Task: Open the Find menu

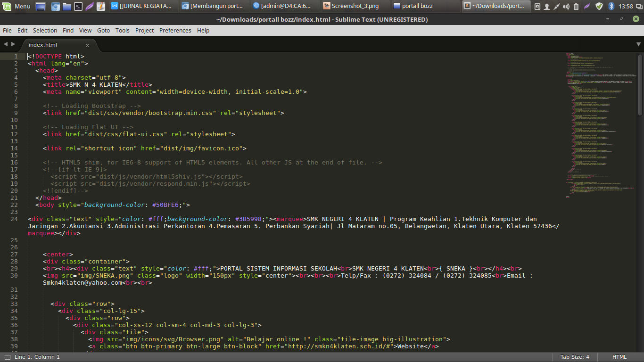Action: click(68, 30)
